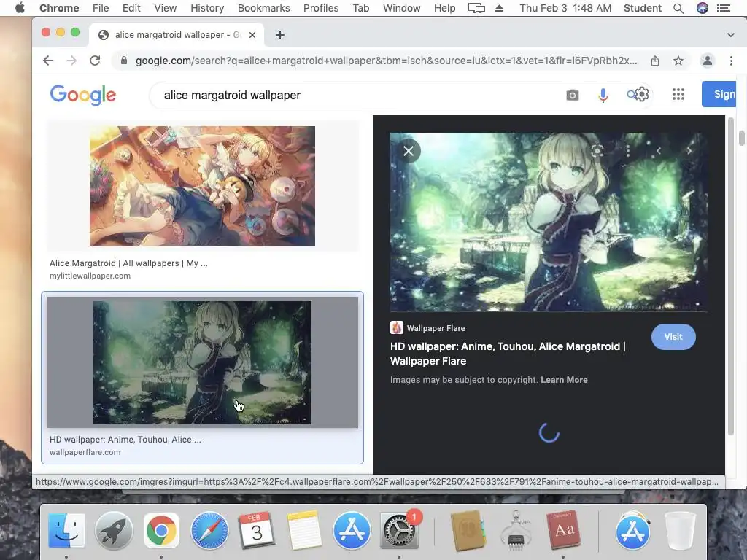Open the History menu
The height and width of the screenshot is (560, 747).
pos(207,8)
